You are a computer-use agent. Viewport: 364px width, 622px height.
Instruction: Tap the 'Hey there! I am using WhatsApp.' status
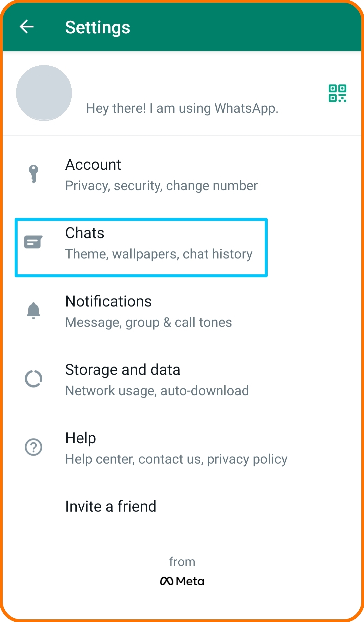182,108
